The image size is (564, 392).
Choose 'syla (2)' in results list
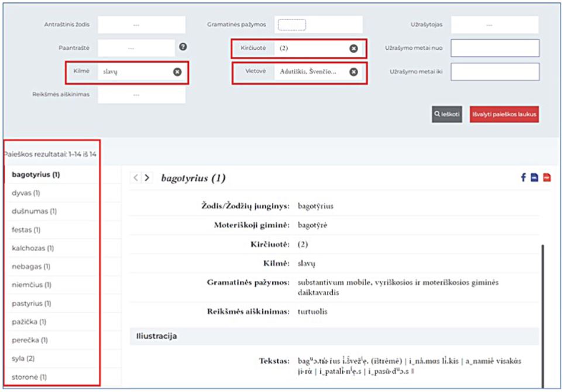coord(23,358)
